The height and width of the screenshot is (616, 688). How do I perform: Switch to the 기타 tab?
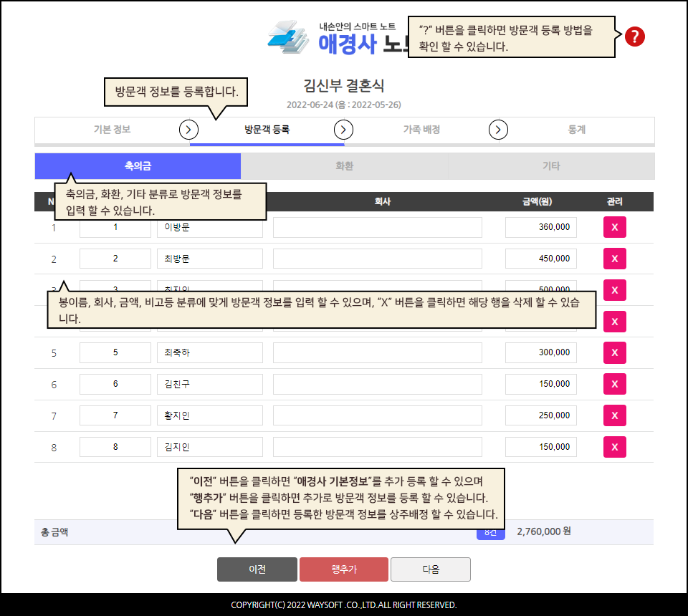click(550, 166)
